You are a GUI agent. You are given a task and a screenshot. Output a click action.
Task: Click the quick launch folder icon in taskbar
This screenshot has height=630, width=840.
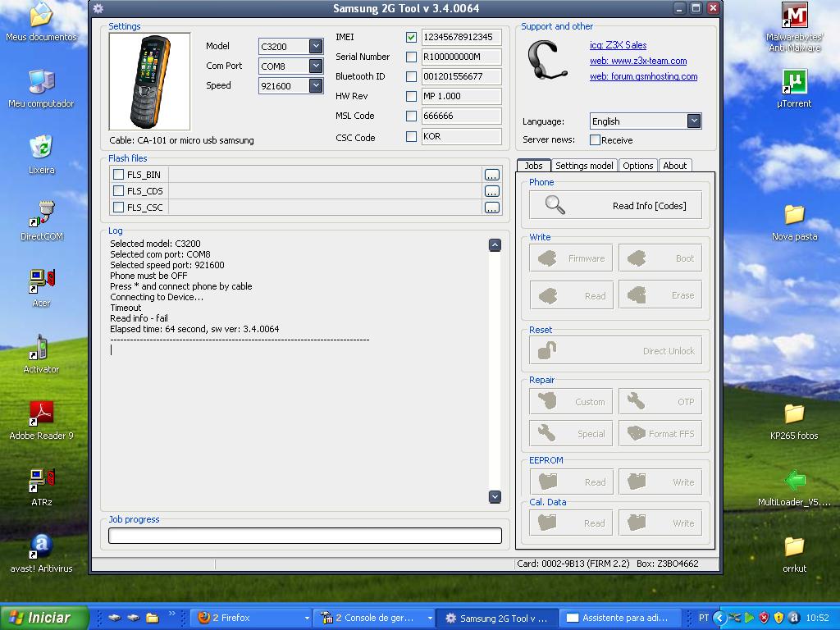point(153,618)
